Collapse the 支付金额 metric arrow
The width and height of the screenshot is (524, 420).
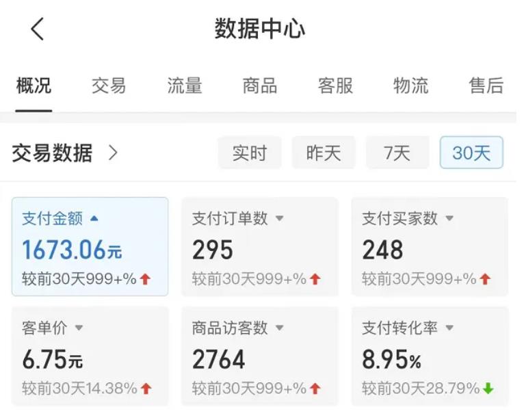[x=94, y=218]
